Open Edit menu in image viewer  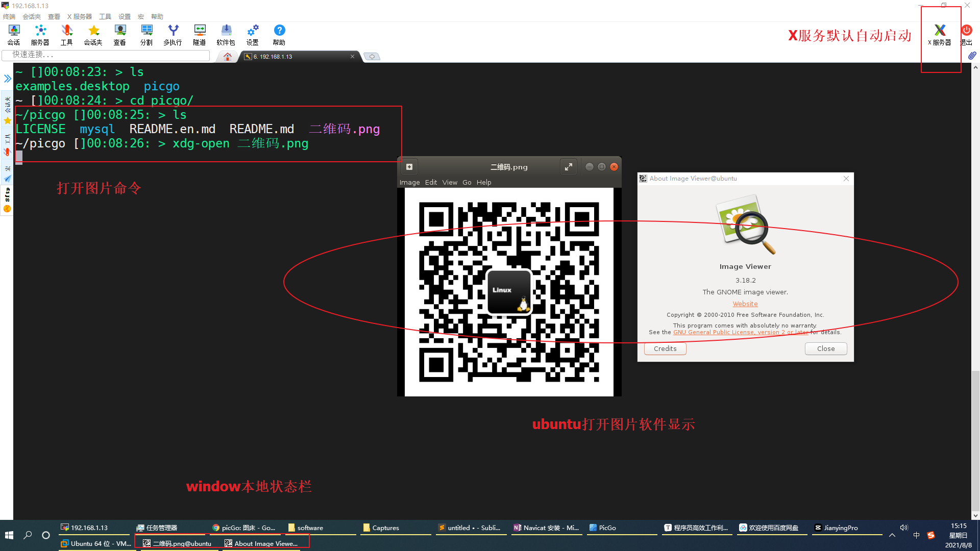coord(431,182)
